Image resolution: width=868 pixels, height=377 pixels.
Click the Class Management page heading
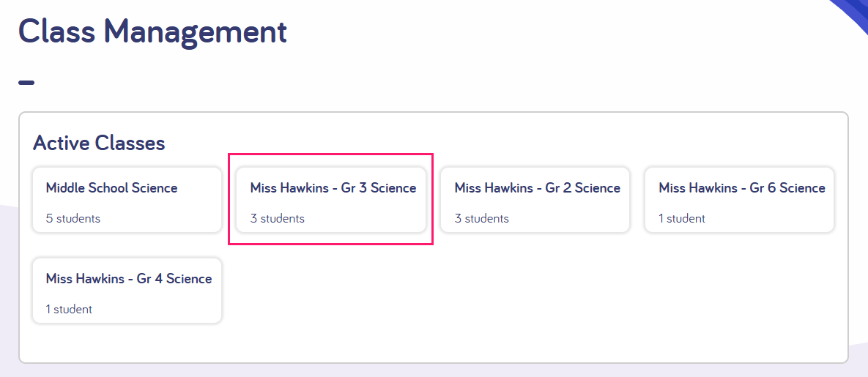153,33
